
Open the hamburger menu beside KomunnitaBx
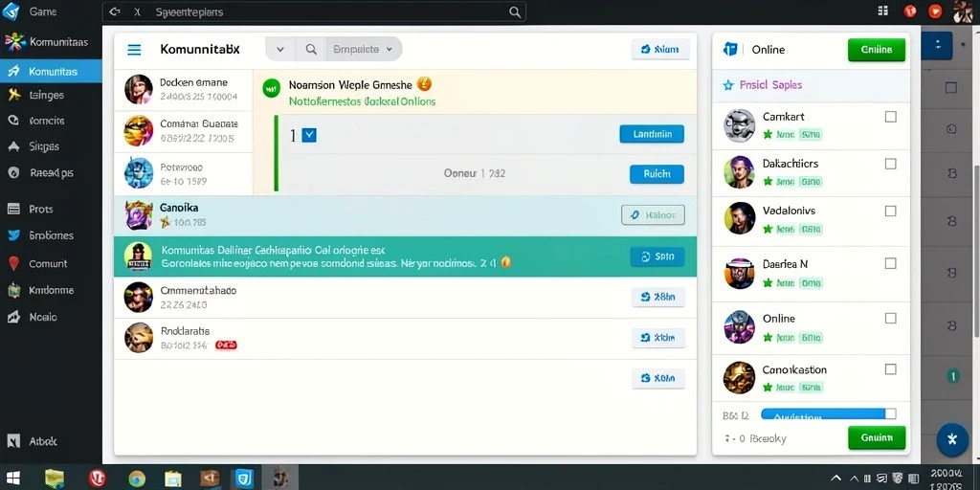click(x=134, y=50)
